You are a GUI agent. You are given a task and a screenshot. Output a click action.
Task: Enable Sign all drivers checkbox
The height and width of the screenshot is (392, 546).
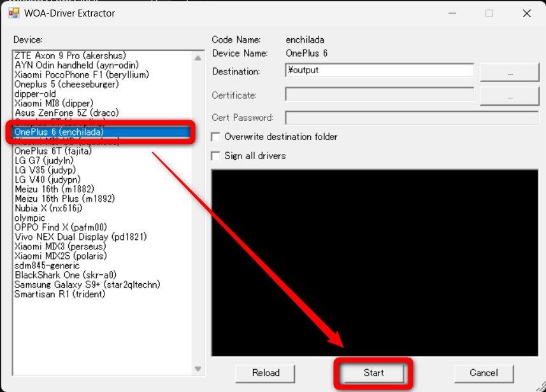(216, 156)
